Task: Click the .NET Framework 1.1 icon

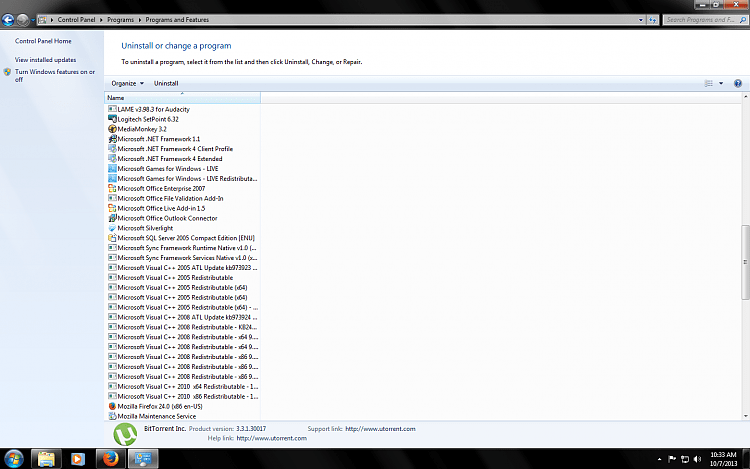Action: [112, 139]
